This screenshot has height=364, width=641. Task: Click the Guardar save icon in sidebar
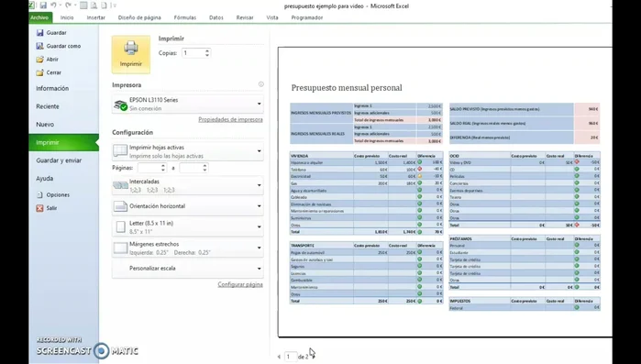click(39, 33)
